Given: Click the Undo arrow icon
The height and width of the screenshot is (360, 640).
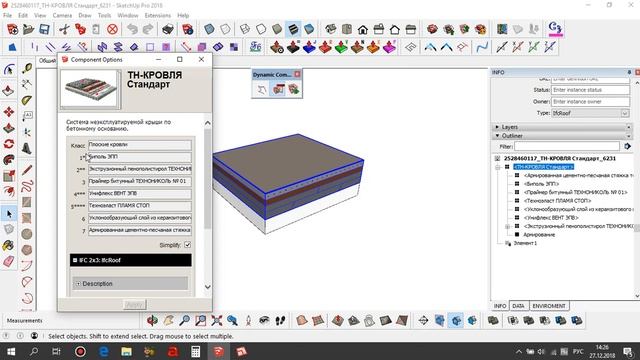Looking at the screenshot, I should (132, 29).
